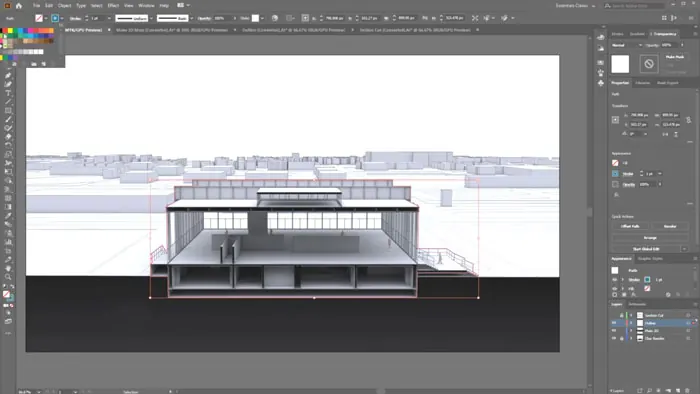Hide the Clay Render layer

tap(614, 338)
